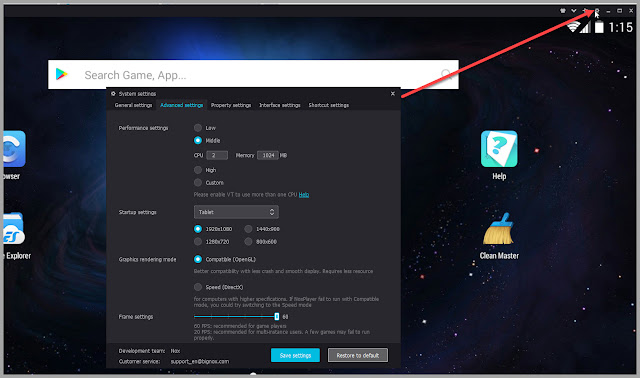640x378 pixels.
Task: Click the Performance settings label
Action: tap(143, 128)
